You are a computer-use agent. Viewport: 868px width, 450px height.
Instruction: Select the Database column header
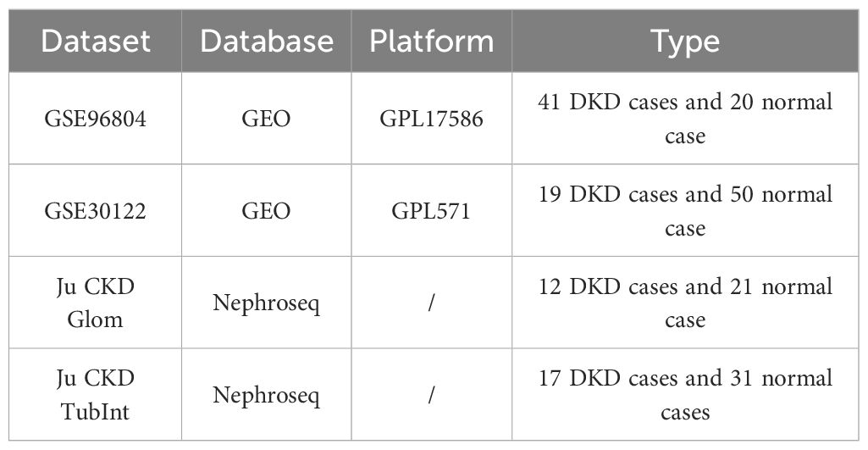pos(266,41)
